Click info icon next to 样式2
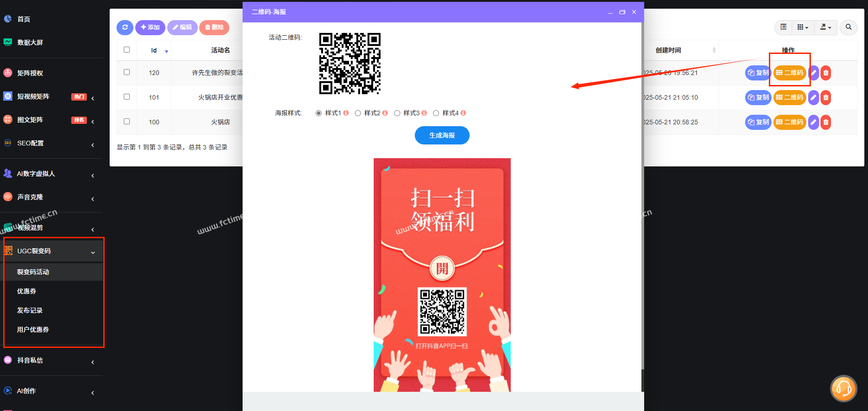The image size is (868, 411). (x=385, y=113)
